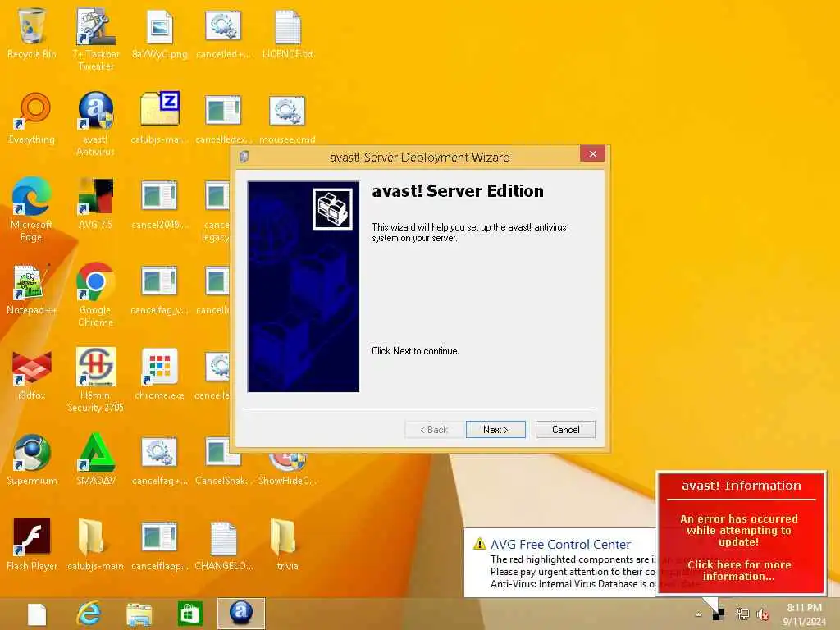The width and height of the screenshot is (840, 630).
Task: Click the server emblem in wizard banner
Action: point(332,209)
